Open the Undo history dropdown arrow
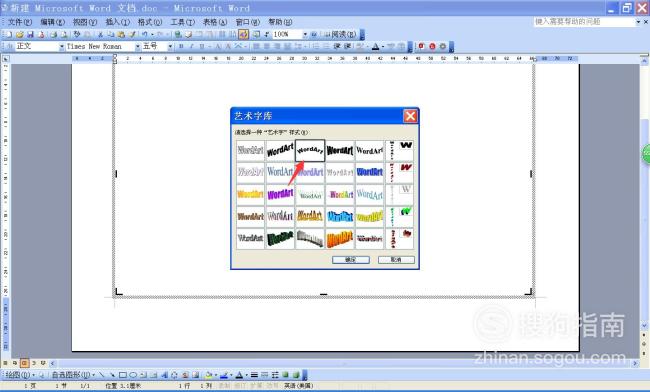Image resolution: width=650 pixels, height=392 pixels. (152, 34)
